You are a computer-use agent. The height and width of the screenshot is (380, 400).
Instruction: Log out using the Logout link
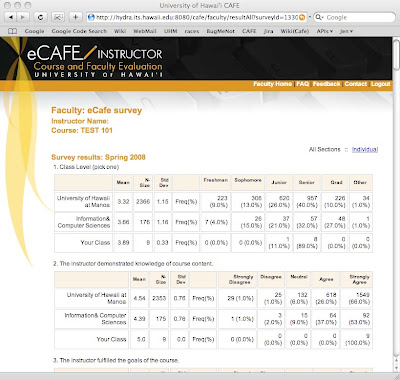click(380, 84)
